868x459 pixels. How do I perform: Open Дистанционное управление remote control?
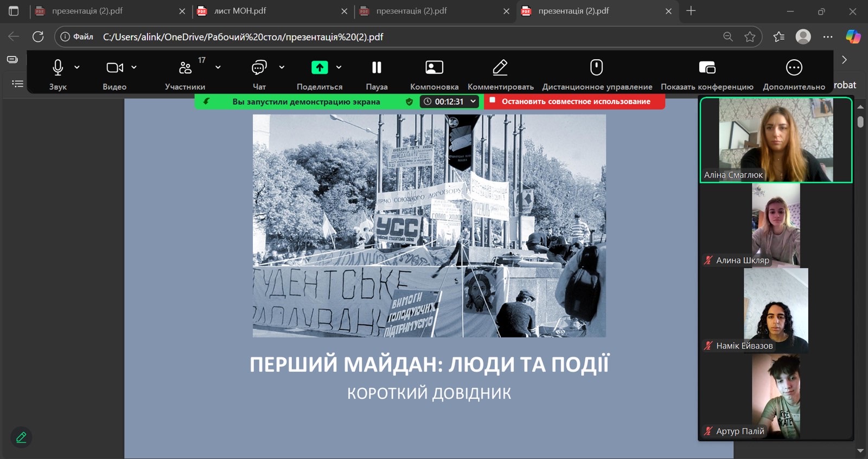tap(597, 73)
